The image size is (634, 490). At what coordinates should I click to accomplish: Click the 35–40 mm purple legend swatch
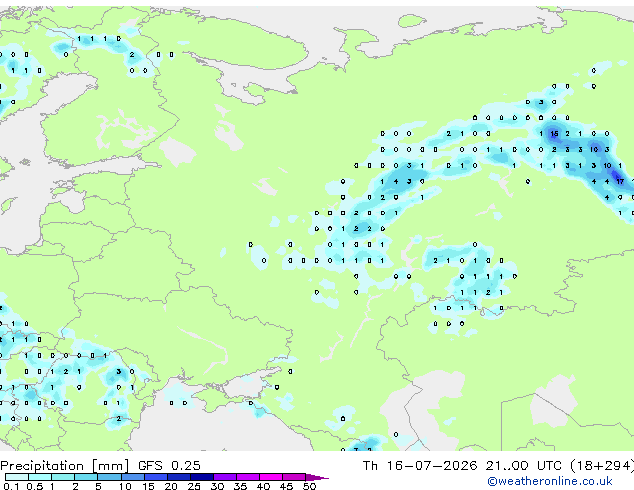coord(247,477)
